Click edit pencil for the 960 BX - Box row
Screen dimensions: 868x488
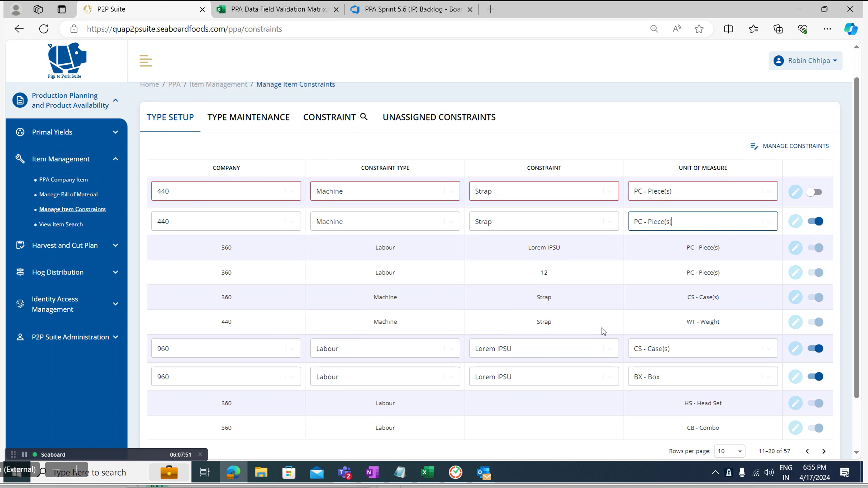(x=795, y=376)
